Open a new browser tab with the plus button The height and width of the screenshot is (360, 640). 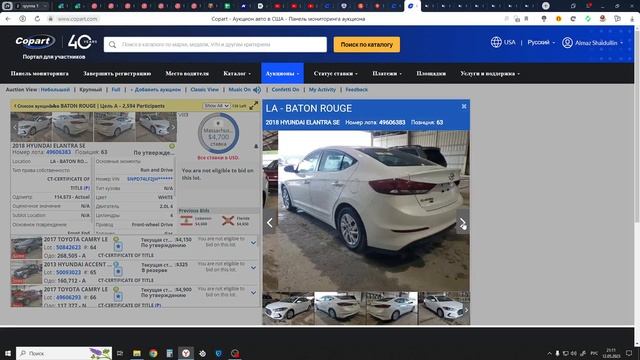(546, 6)
